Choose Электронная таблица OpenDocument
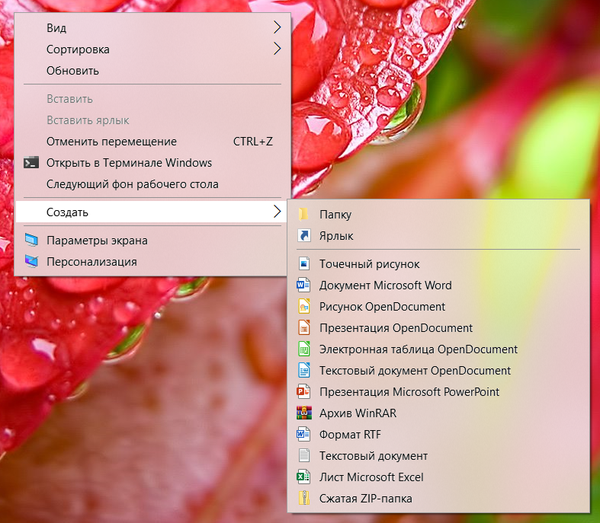The image size is (600, 523). 418,350
